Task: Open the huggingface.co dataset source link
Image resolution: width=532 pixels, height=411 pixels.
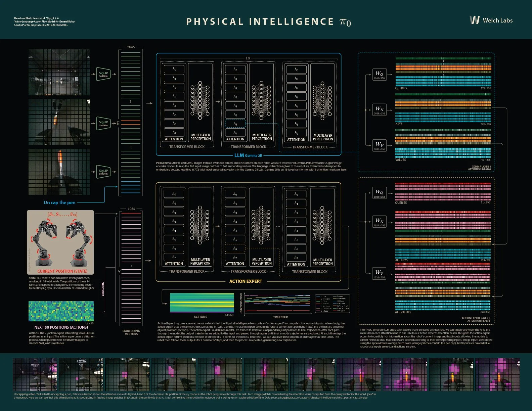Action: 323,398
